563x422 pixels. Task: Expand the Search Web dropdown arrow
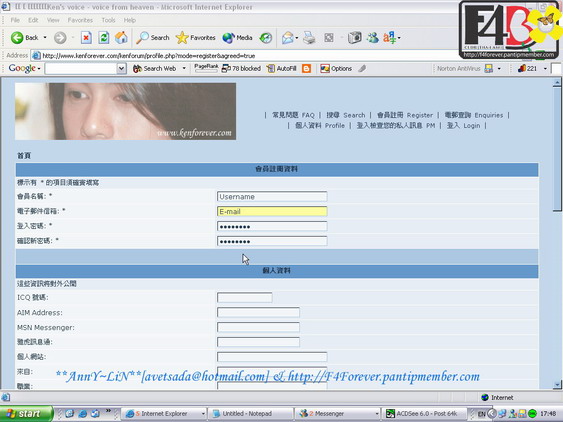click(184, 68)
